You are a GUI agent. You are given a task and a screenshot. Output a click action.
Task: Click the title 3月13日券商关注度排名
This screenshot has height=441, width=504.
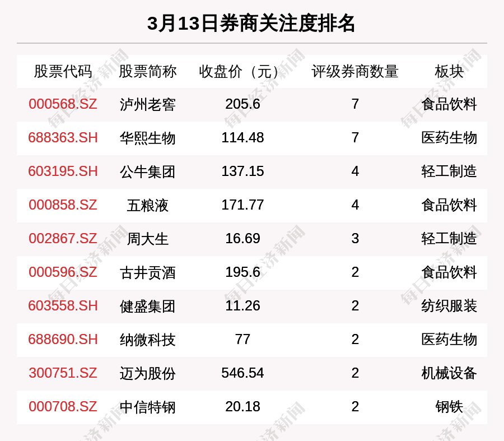pyautogui.click(x=251, y=23)
